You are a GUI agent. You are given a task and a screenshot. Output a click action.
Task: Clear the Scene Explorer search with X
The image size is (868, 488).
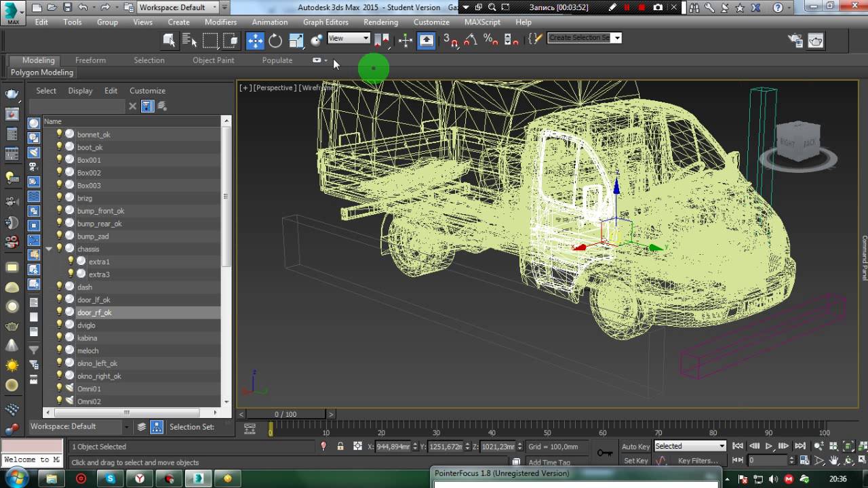133,106
